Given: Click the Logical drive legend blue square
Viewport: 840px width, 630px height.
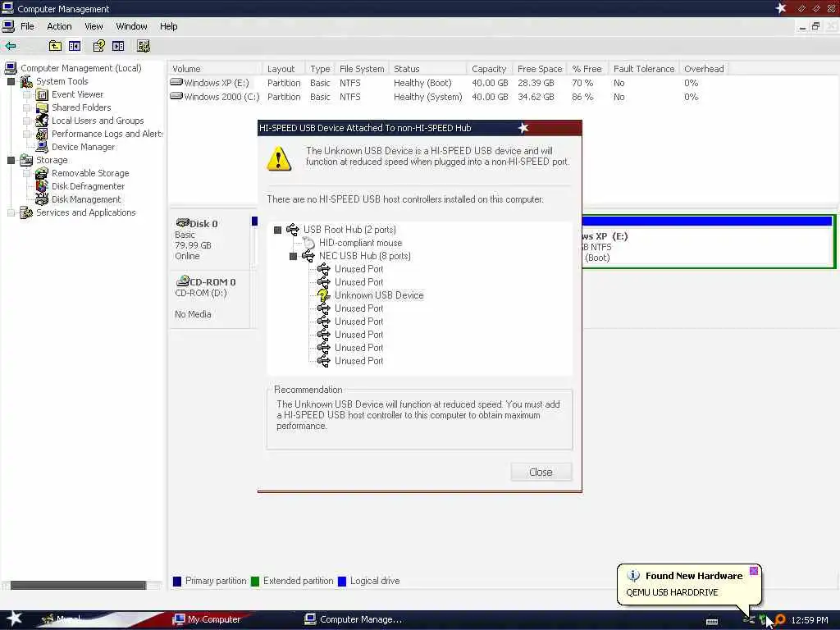Looking at the screenshot, I should [x=342, y=582].
